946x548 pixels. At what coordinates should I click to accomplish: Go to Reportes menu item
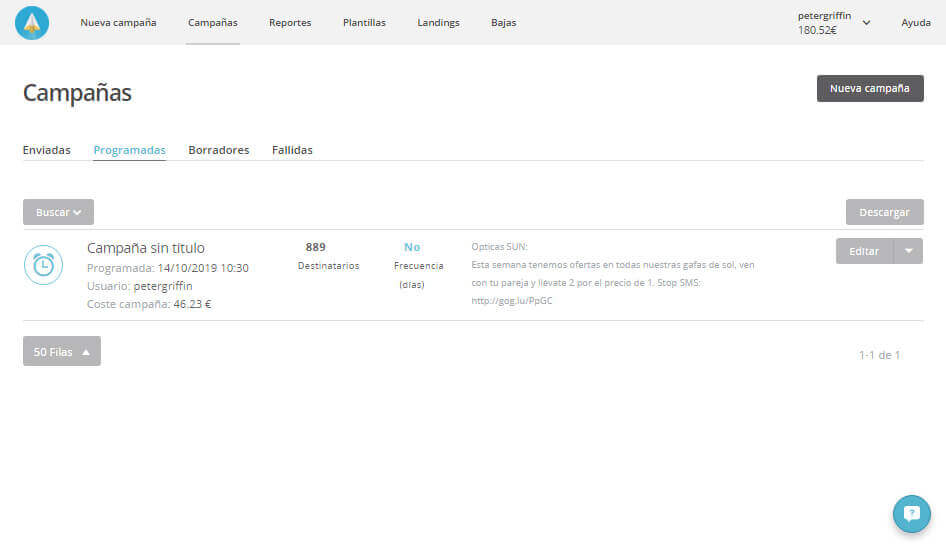[x=290, y=23]
